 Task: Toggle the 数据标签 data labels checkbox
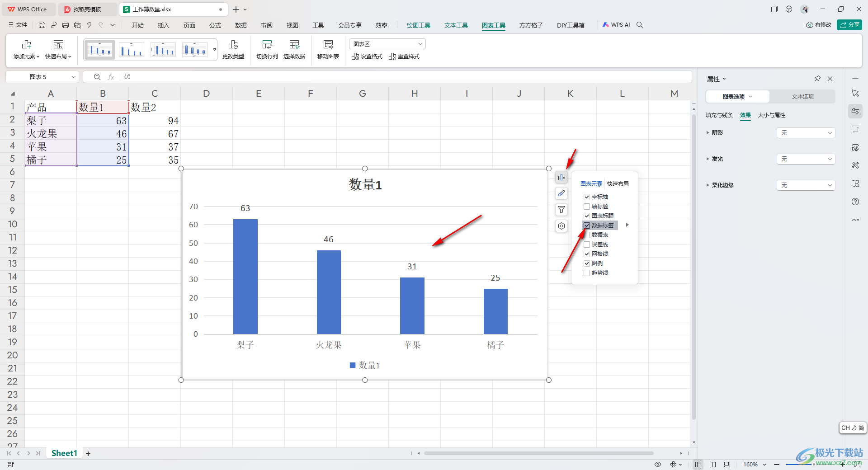587,226
